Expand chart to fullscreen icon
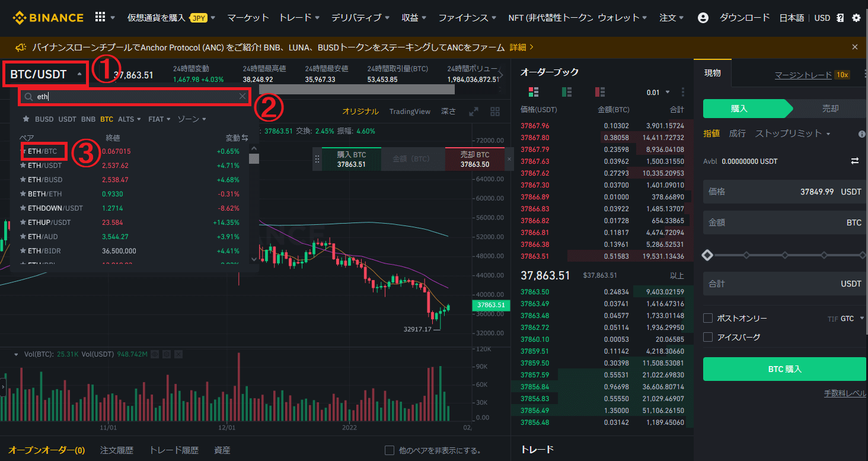The width and height of the screenshot is (868, 461). pos(474,112)
